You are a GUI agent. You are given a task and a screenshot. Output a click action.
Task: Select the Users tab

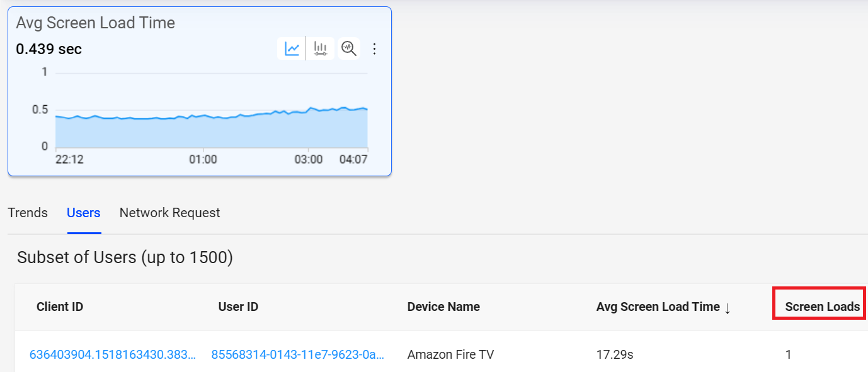click(x=84, y=213)
